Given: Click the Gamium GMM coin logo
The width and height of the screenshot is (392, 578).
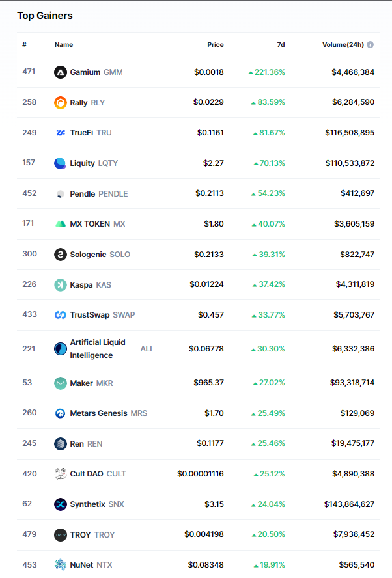Looking at the screenshot, I should [x=61, y=72].
